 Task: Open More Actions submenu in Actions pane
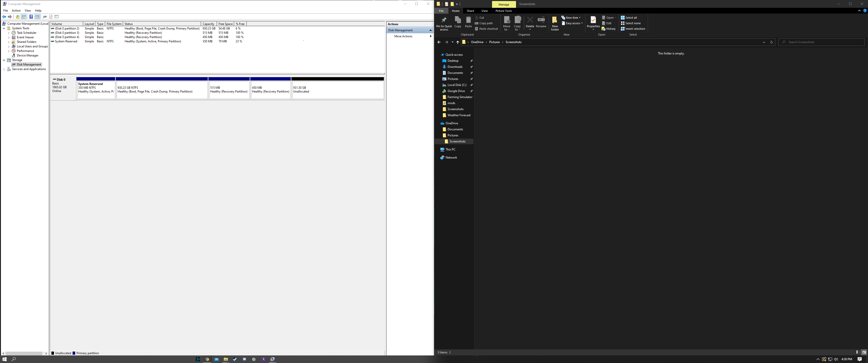point(410,36)
